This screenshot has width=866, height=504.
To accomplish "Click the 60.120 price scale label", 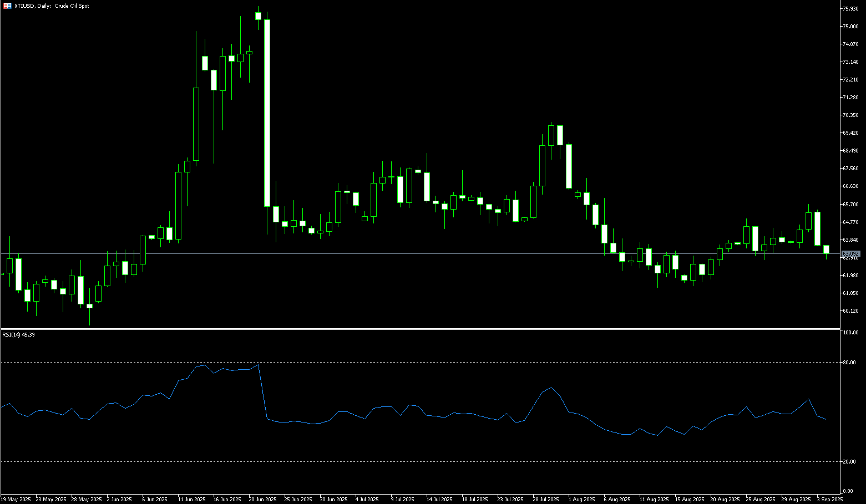I will click(850, 310).
